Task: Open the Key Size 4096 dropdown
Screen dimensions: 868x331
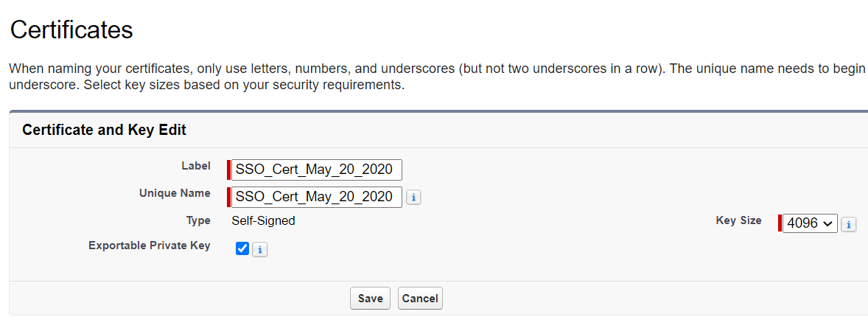Action: click(810, 223)
